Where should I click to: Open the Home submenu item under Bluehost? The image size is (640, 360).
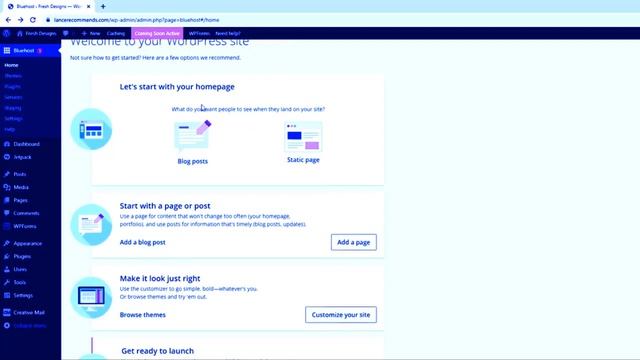pos(11,65)
